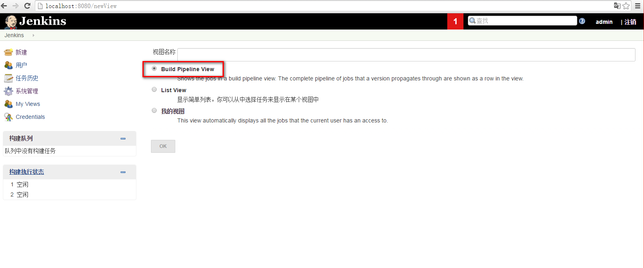Screen dimensions: 644x268
Task: Click the 队列中没有构建任务 text
Action: click(x=30, y=151)
